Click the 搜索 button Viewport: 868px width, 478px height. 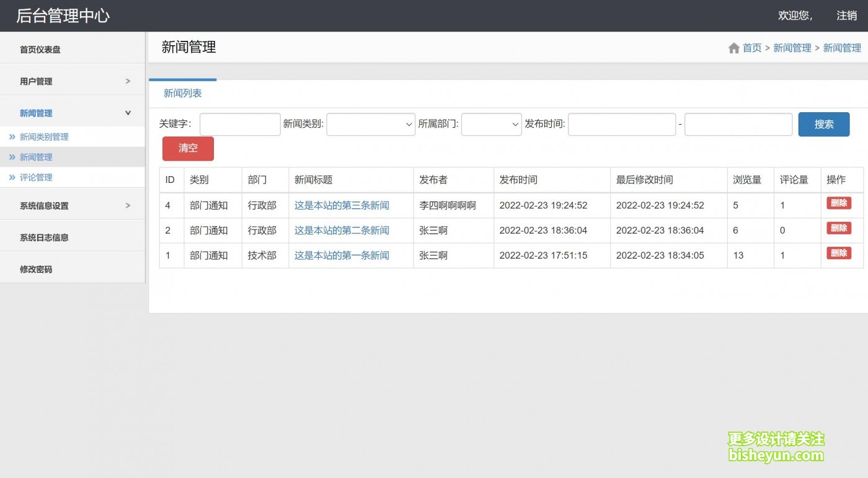(x=824, y=124)
